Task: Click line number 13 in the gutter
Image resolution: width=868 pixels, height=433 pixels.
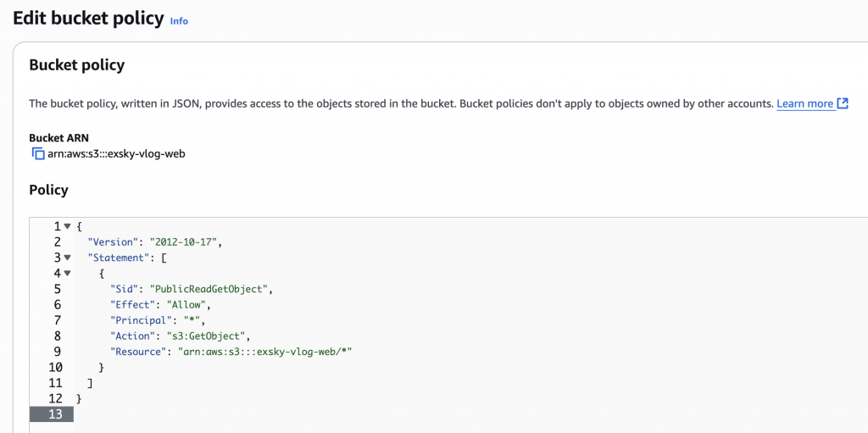Action: (55, 414)
